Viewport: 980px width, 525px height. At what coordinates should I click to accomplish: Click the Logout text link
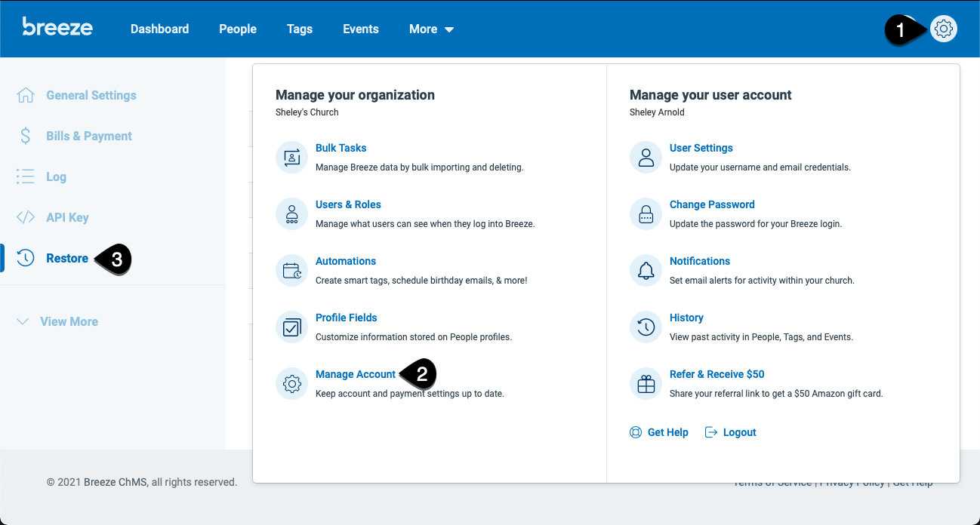740,432
